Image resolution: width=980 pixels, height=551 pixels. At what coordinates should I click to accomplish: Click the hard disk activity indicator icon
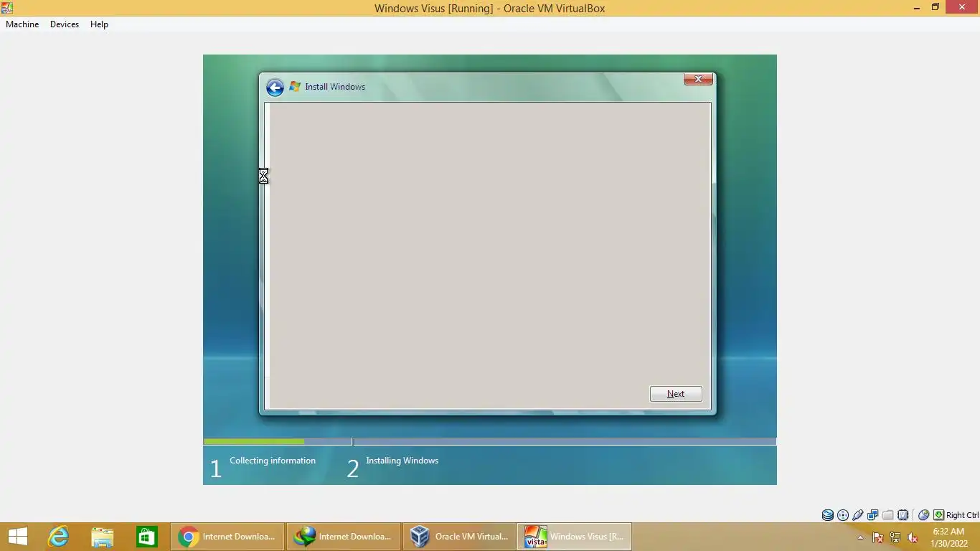[828, 515]
